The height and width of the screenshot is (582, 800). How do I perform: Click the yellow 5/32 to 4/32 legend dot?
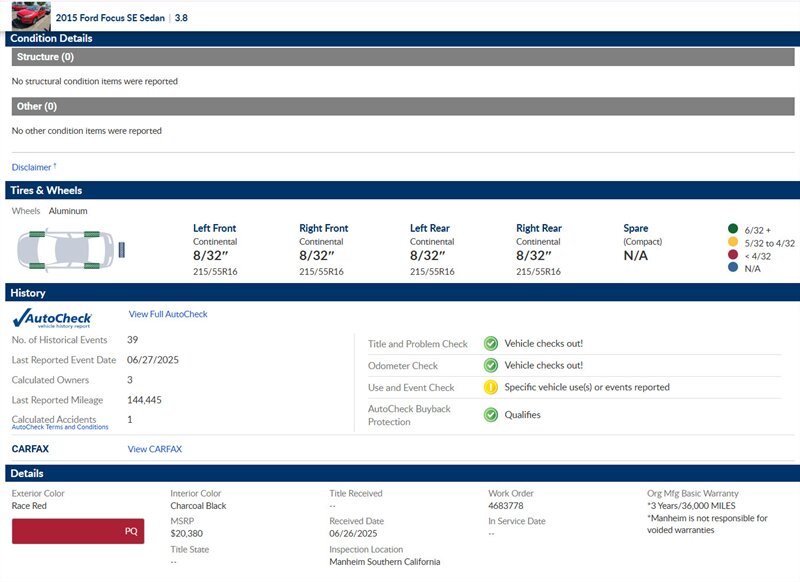click(733, 243)
